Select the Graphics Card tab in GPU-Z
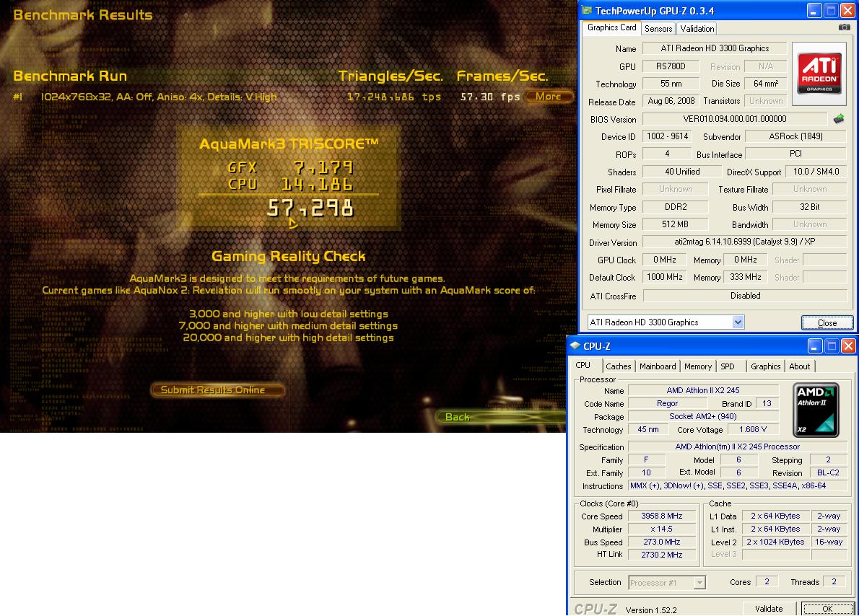The width and height of the screenshot is (859, 616). point(611,27)
